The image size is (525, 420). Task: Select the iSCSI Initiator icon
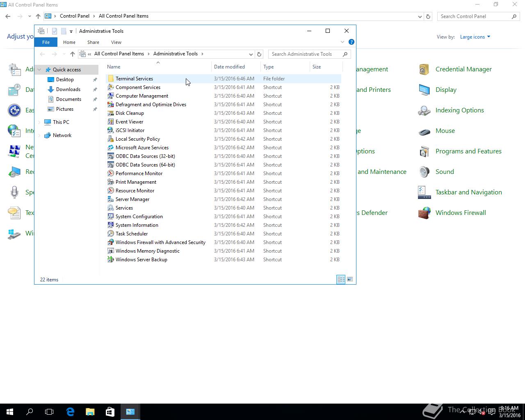(110, 130)
